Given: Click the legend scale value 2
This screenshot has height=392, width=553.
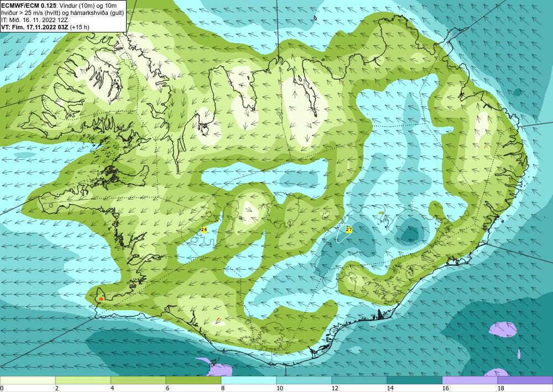Looking at the screenshot, I should (57, 389).
